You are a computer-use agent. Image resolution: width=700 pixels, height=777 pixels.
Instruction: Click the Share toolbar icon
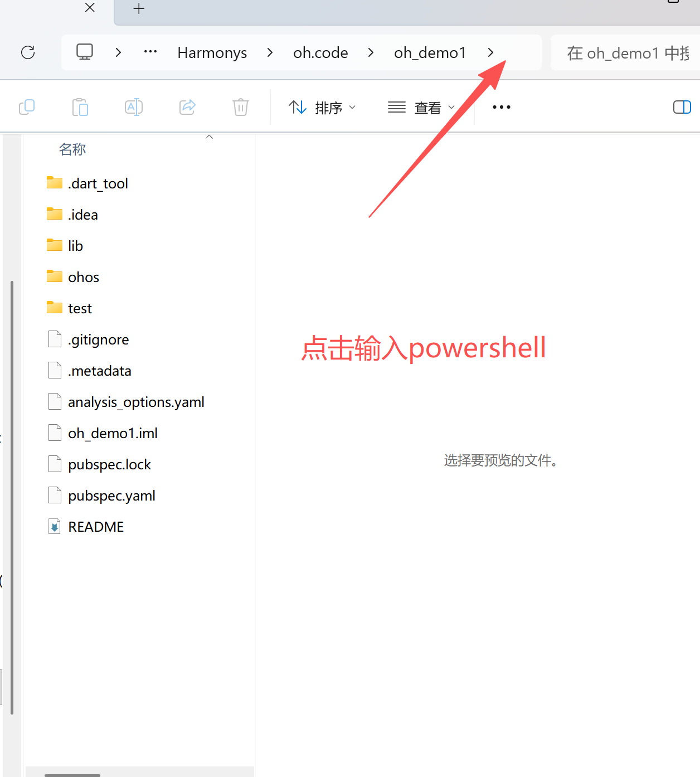[x=187, y=107]
